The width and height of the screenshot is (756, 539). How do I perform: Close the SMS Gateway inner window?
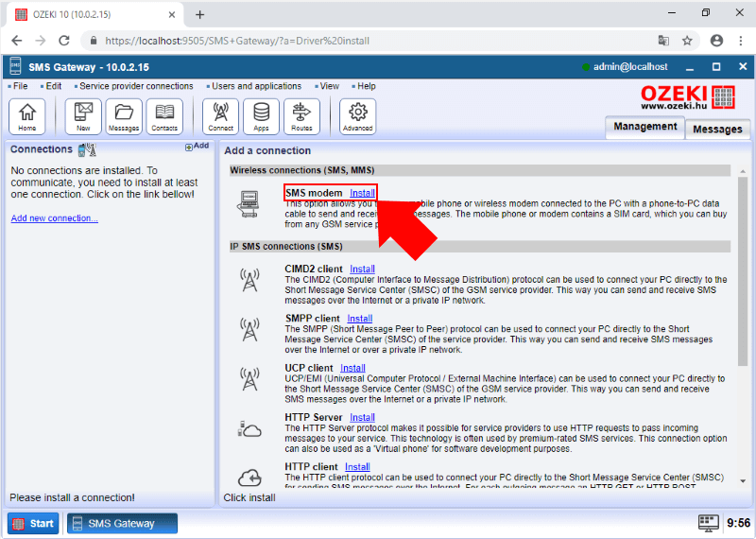point(743,66)
